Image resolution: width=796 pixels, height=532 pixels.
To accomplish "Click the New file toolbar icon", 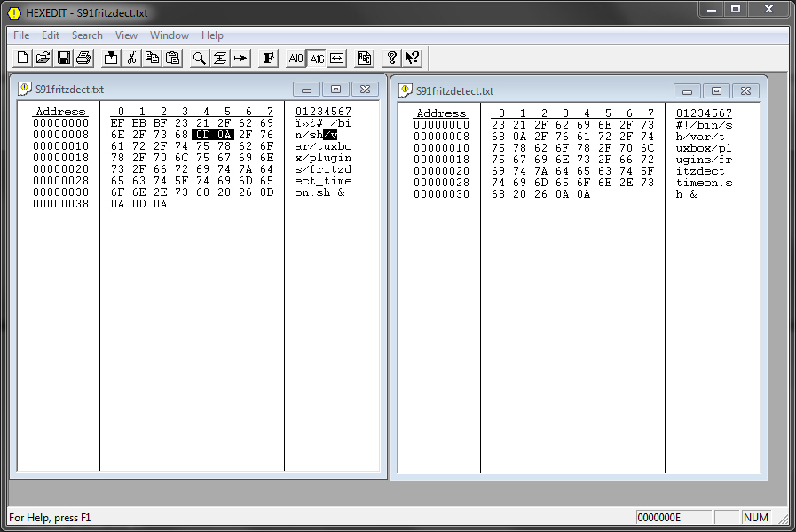I will click(24, 58).
